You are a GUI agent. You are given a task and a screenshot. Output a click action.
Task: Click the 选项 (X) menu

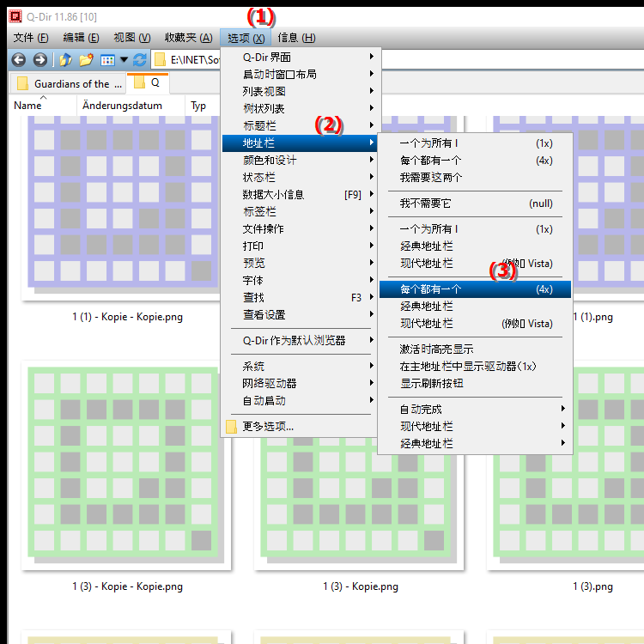click(x=246, y=38)
